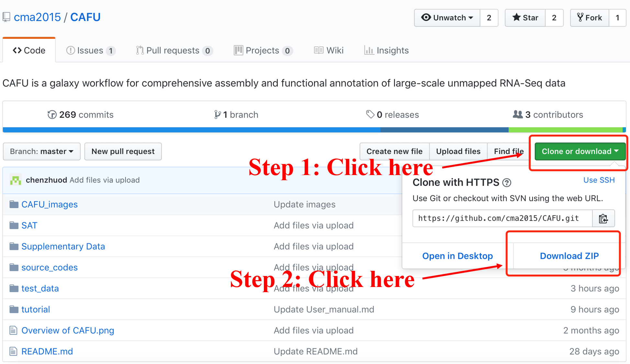Star the repository
630x364 pixels.
[x=525, y=17]
